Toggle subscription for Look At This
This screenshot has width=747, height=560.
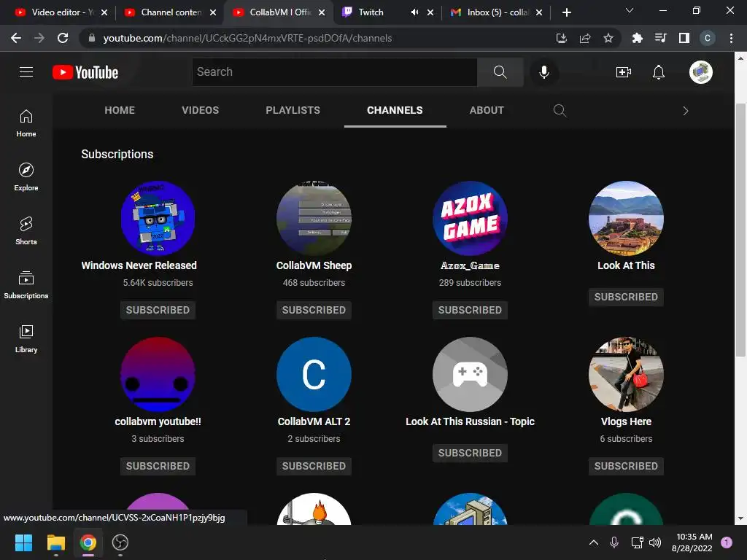click(626, 297)
